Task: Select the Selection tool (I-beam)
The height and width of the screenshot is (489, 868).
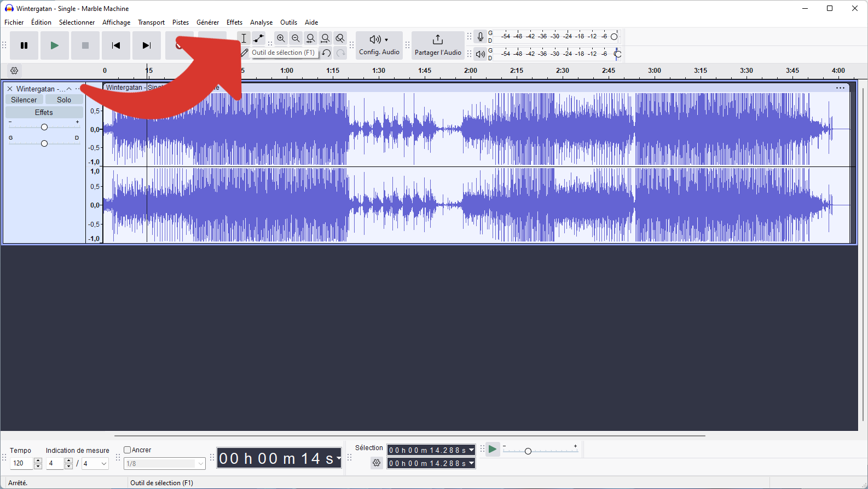Action: coord(244,38)
